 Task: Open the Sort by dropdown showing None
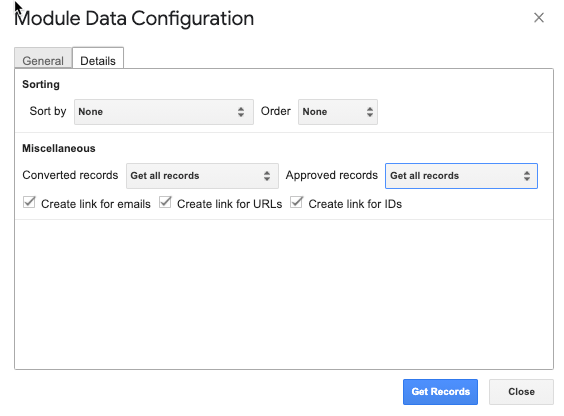(164, 112)
